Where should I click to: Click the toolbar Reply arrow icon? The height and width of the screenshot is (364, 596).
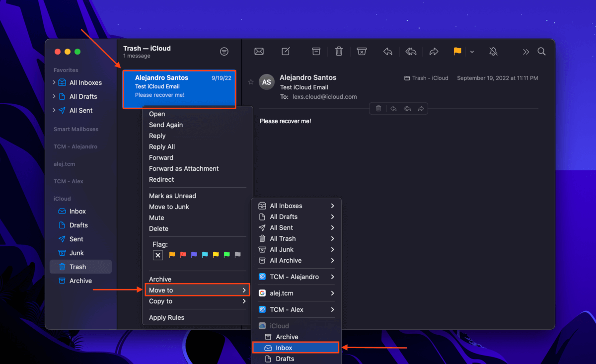(x=388, y=51)
